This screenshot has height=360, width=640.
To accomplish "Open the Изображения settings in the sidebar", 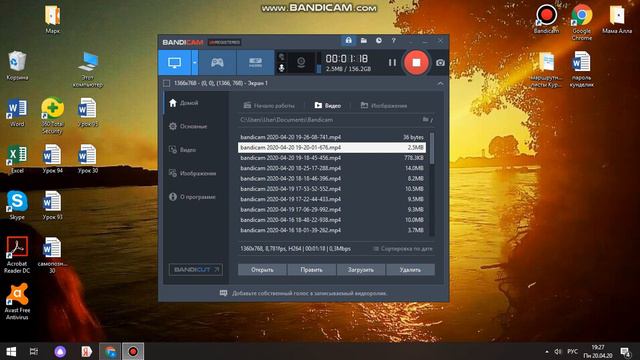I will pyautogui.click(x=196, y=173).
